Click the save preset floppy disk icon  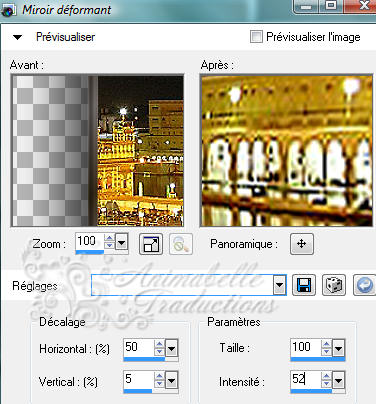[304, 285]
